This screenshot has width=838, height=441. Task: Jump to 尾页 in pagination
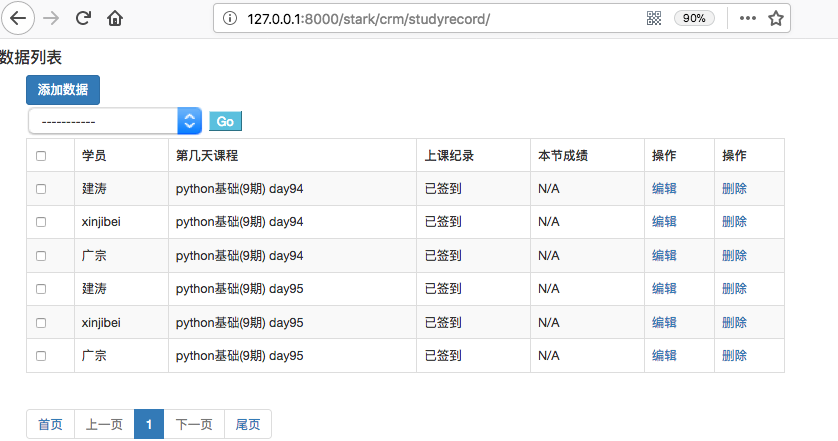click(248, 424)
